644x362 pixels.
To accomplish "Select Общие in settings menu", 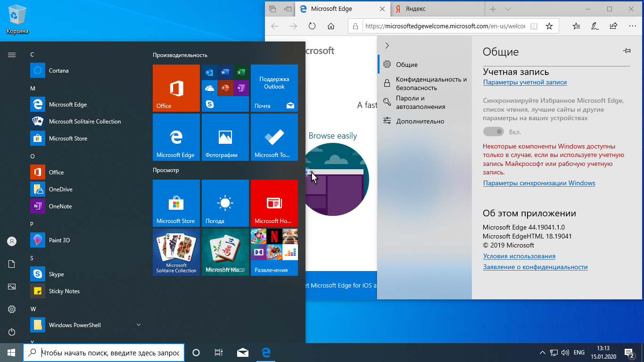I will click(x=424, y=65).
